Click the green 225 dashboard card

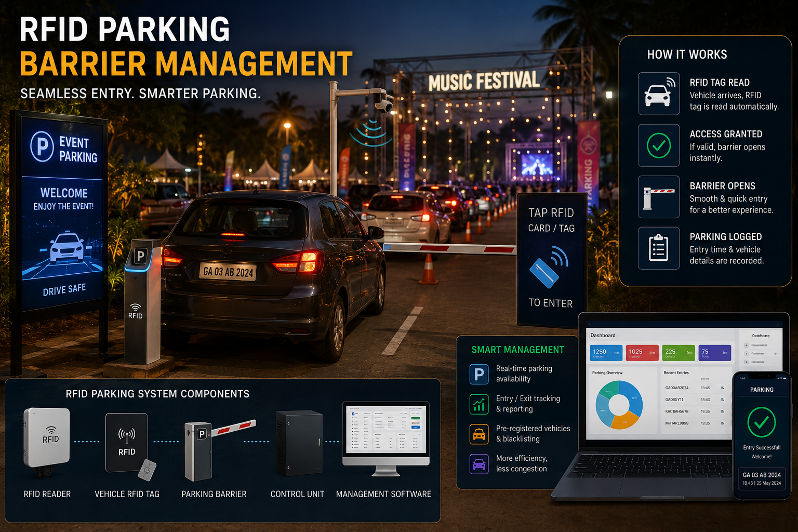point(679,353)
